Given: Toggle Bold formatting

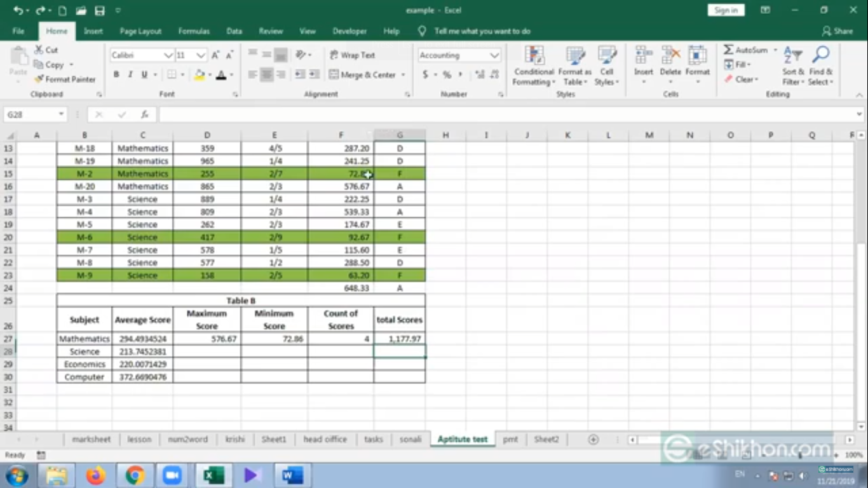Looking at the screenshot, I should pos(116,75).
